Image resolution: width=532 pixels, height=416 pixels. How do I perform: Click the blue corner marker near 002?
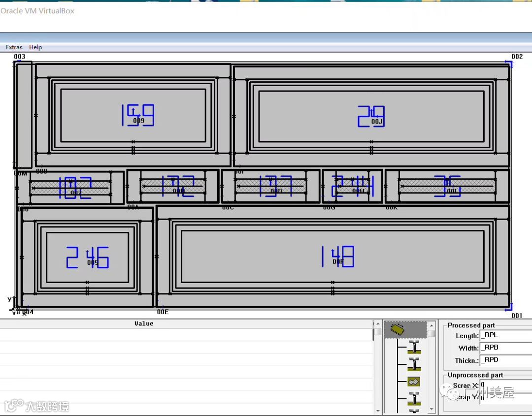[509, 64]
